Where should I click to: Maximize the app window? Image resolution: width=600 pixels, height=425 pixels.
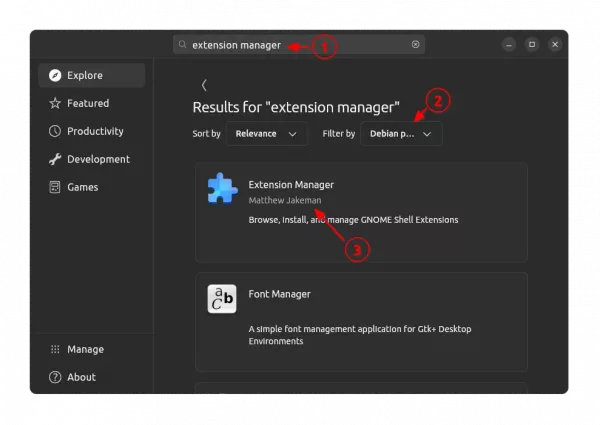coord(532,45)
